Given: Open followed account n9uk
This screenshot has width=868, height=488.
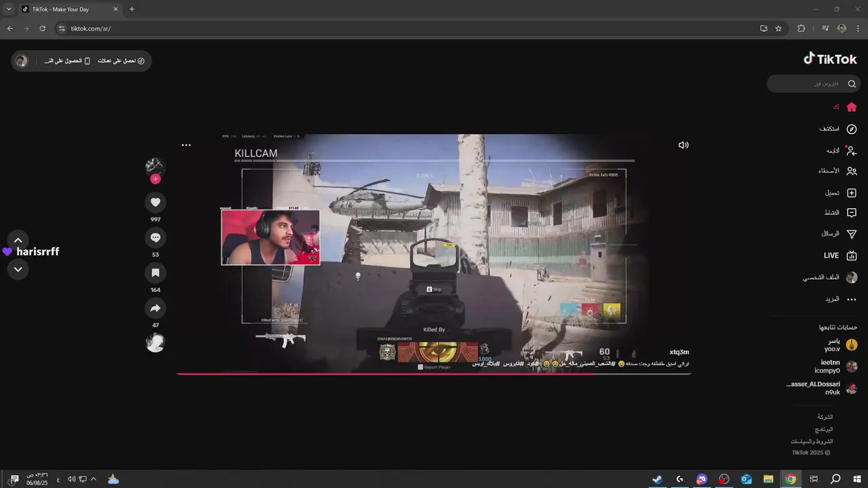Looking at the screenshot, I should [822, 388].
